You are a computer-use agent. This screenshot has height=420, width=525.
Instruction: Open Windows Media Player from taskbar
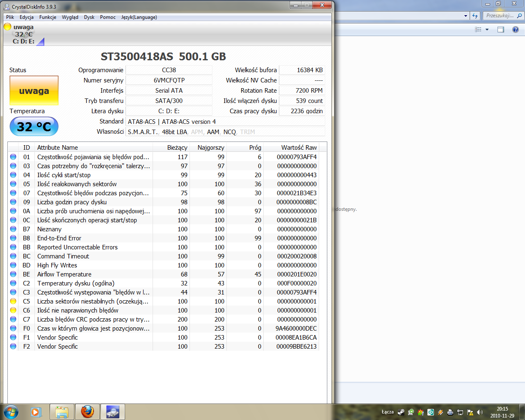(36, 412)
